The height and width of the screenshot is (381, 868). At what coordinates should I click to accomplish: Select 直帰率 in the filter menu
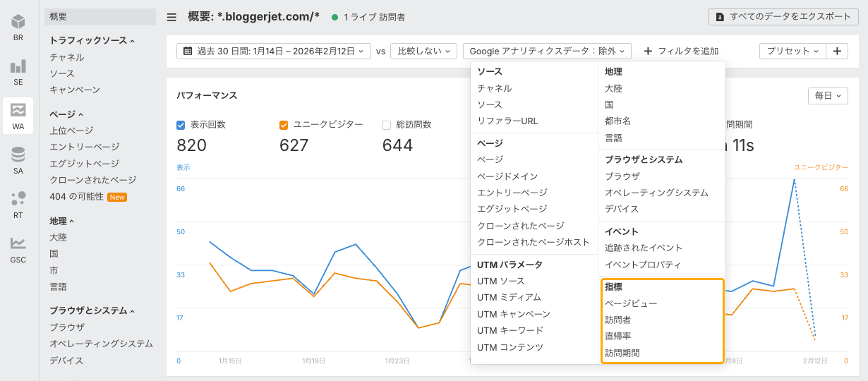(x=617, y=337)
